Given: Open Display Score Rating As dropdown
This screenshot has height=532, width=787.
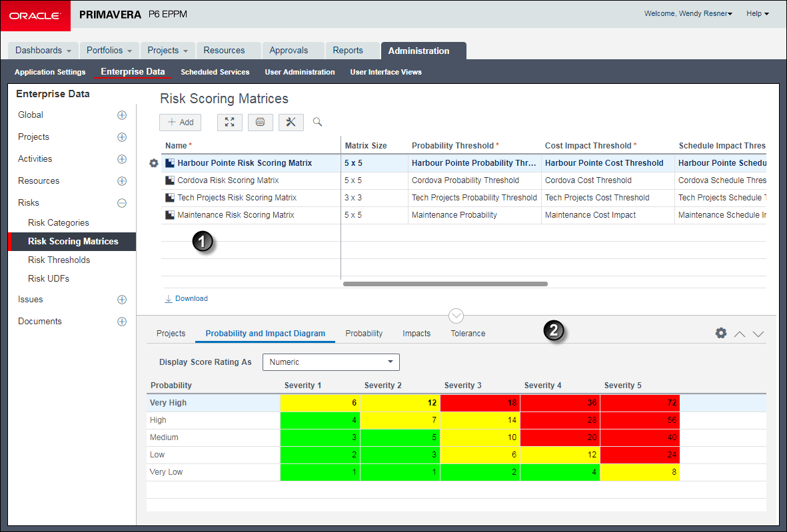Looking at the screenshot, I should tap(331, 362).
